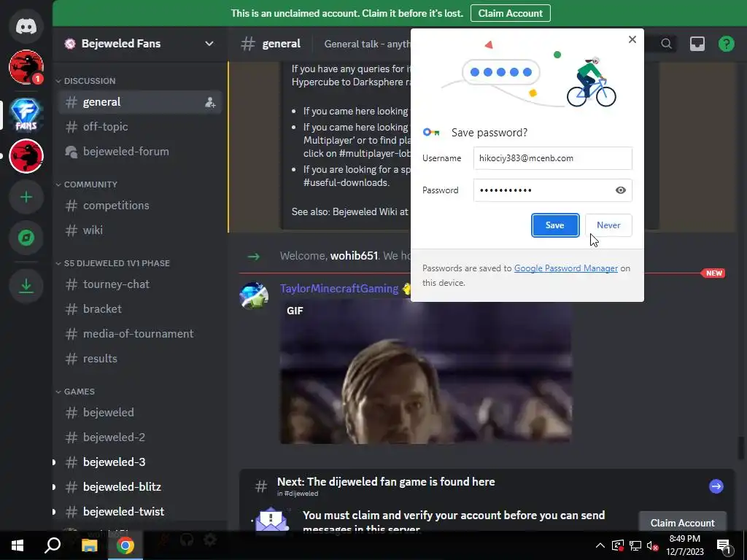Open Windows notification center icon
This screenshot has width=747, height=560.
pyautogui.click(x=724, y=545)
